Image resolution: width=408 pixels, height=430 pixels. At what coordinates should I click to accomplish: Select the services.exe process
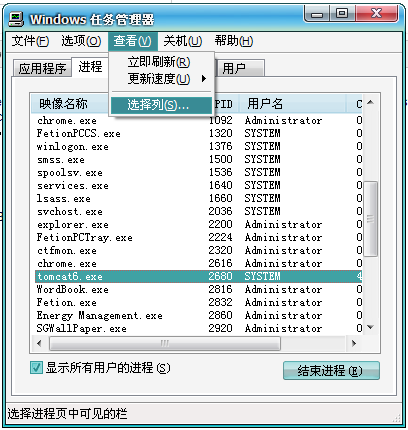point(199,186)
